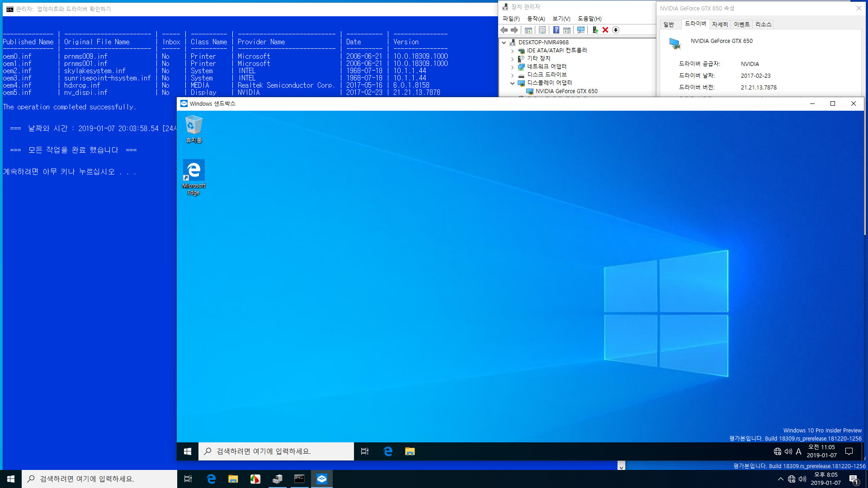Open File Explorer from Sandbox taskbar

pyautogui.click(x=410, y=451)
